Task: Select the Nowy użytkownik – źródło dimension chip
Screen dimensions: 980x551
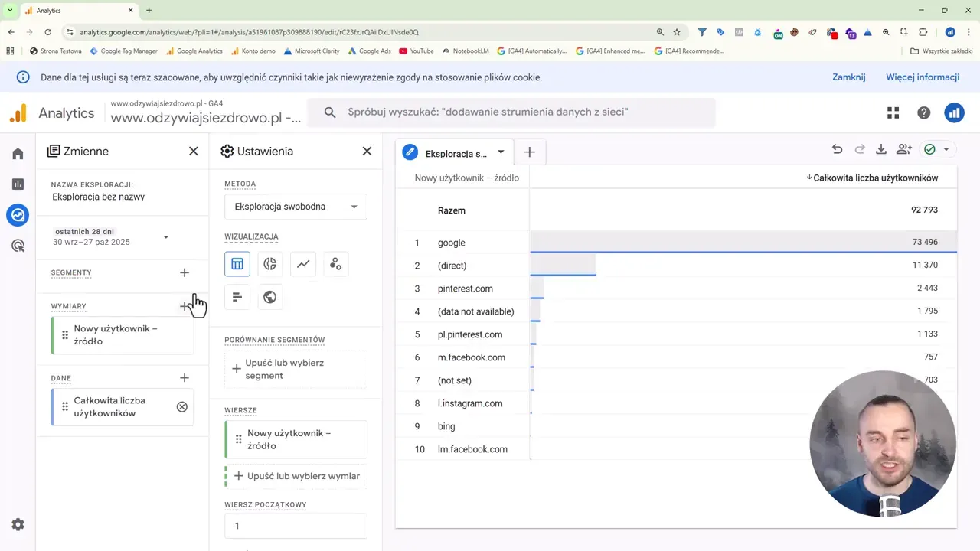Action: (122, 335)
